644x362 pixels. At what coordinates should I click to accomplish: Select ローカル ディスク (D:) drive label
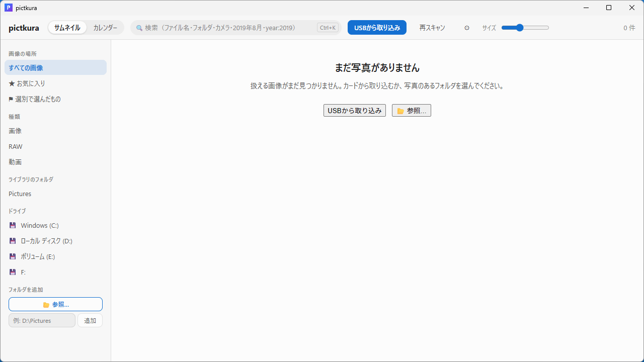tap(46, 241)
